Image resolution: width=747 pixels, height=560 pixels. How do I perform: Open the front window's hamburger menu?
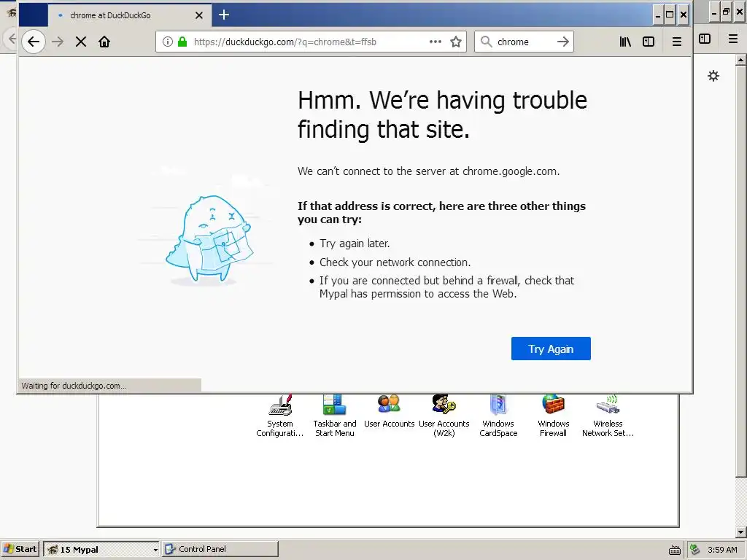point(676,42)
